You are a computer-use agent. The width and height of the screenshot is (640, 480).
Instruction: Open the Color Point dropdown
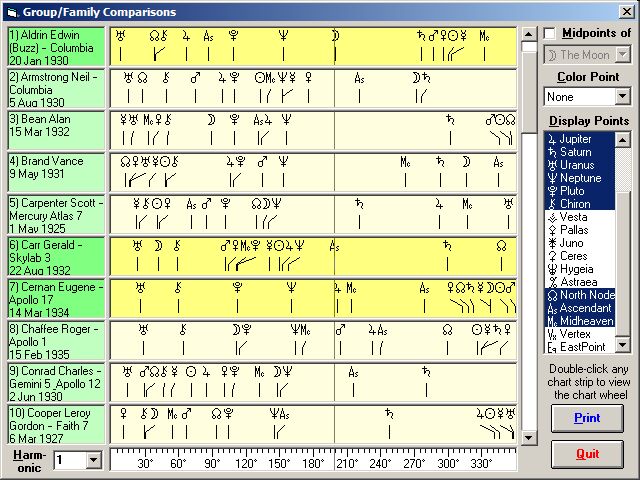click(622, 97)
